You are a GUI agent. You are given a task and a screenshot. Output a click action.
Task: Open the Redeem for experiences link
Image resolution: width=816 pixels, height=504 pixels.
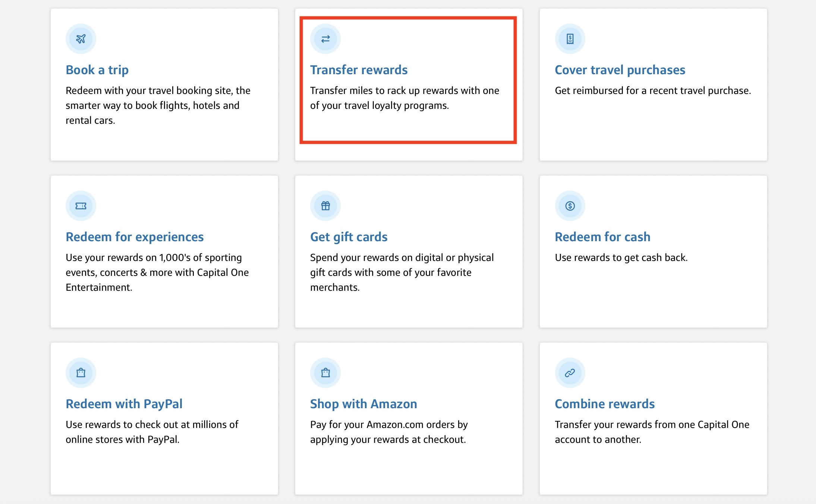(135, 237)
